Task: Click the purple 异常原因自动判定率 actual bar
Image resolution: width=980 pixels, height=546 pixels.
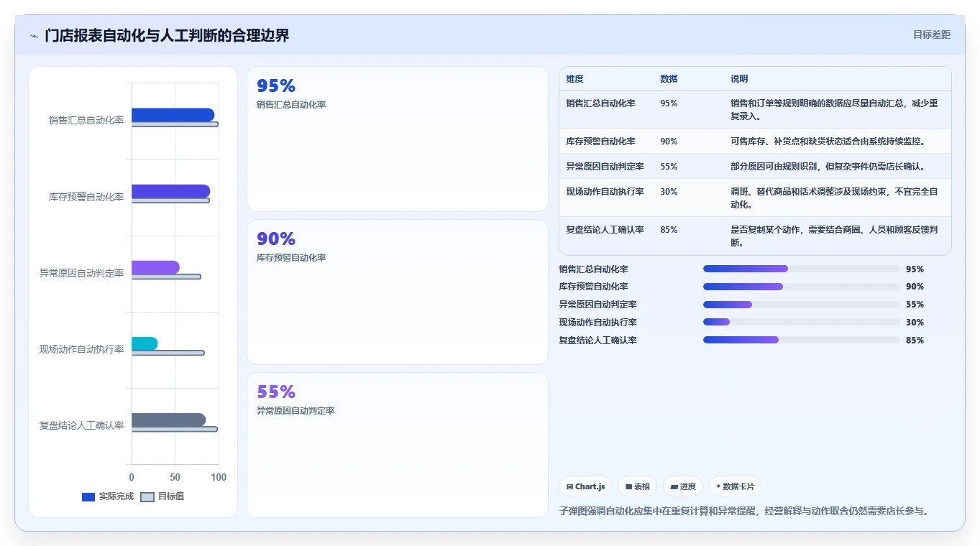Action: tap(155, 267)
